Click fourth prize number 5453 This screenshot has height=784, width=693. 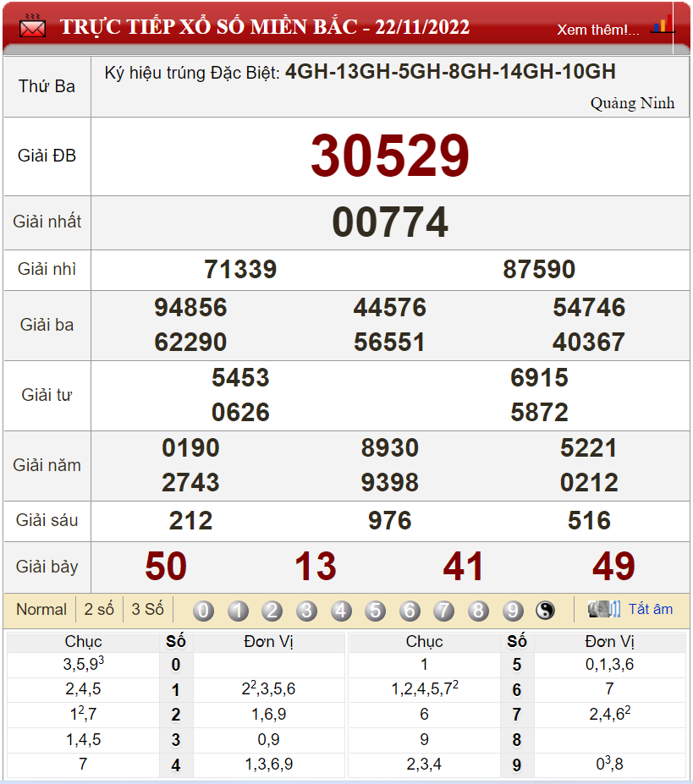point(240,377)
